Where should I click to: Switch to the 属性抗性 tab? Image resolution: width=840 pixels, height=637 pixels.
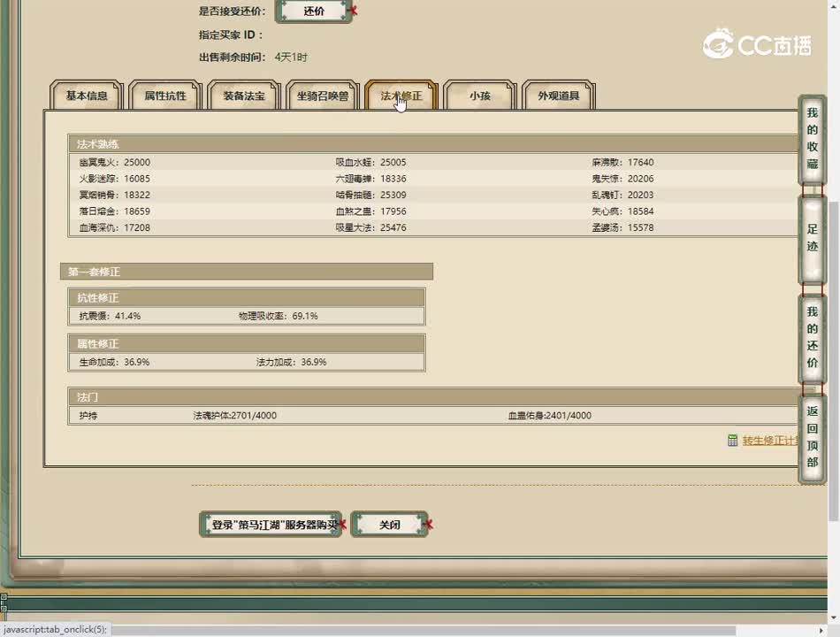point(165,96)
